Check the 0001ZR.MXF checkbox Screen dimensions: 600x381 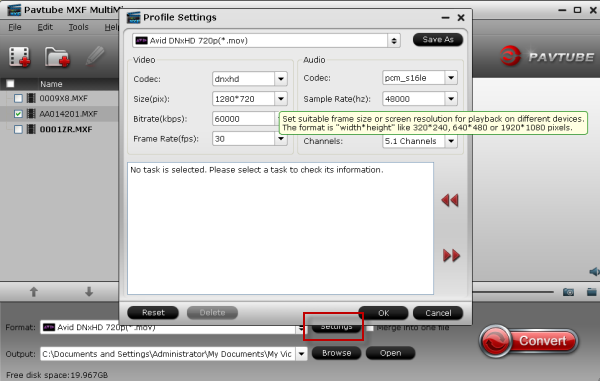pos(18,129)
